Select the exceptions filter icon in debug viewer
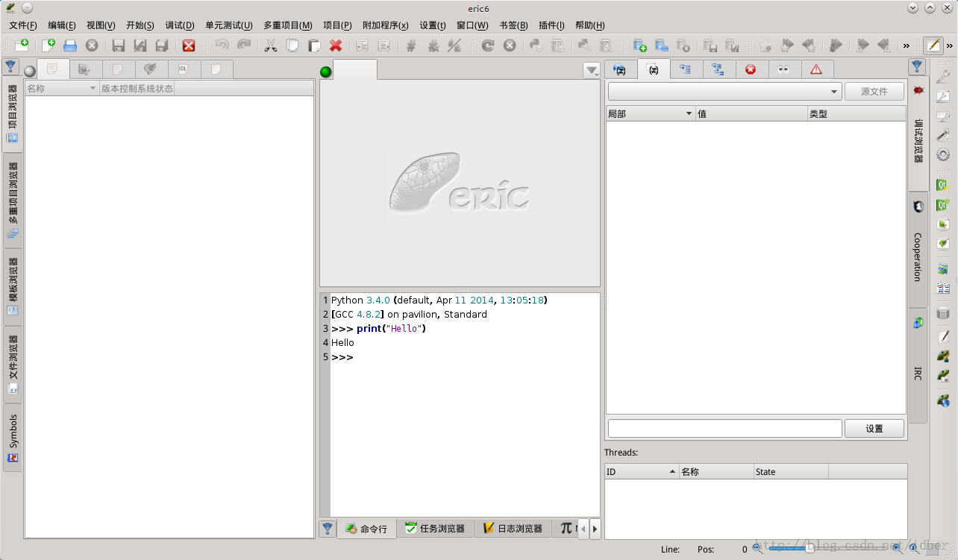The height and width of the screenshot is (560, 958). coord(752,69)
